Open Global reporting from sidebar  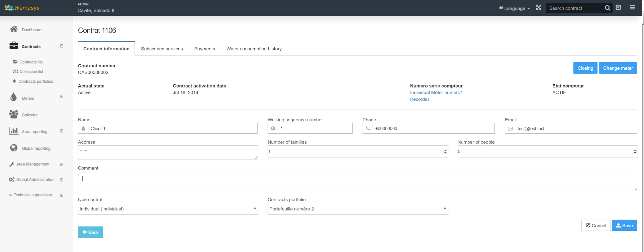(36, 148)
